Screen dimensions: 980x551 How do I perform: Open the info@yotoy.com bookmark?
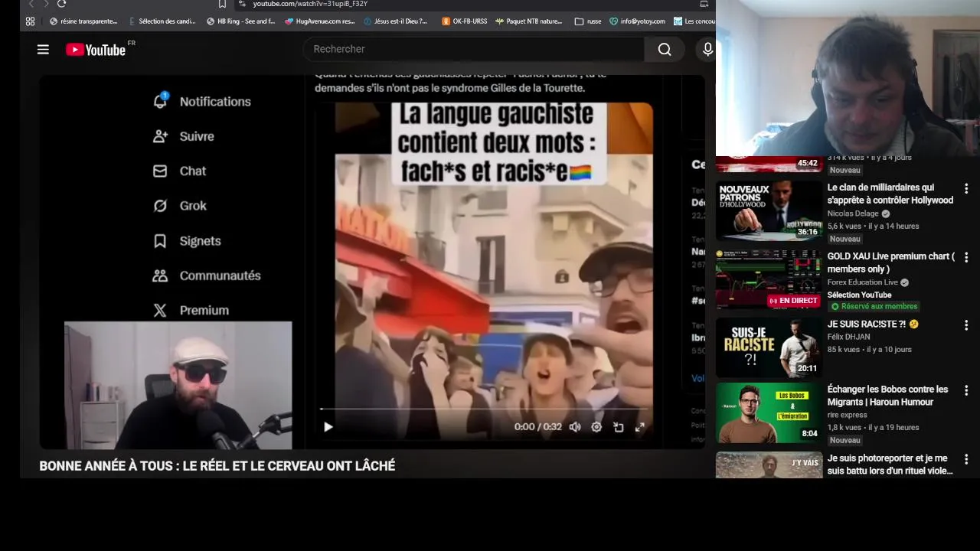coord(637,21)
